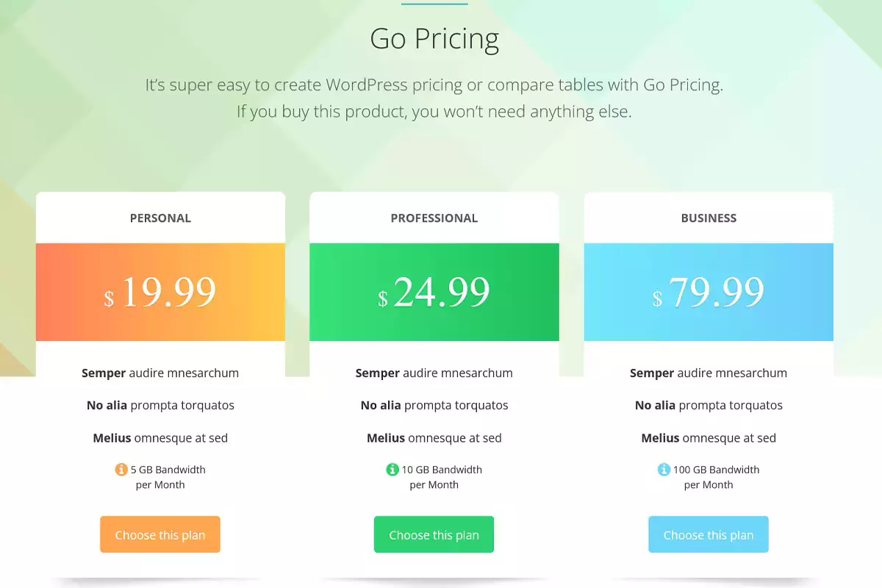
Task: Click the Go Pricing description paragraph
Action: pyautogui.click(x=434, y=98)
